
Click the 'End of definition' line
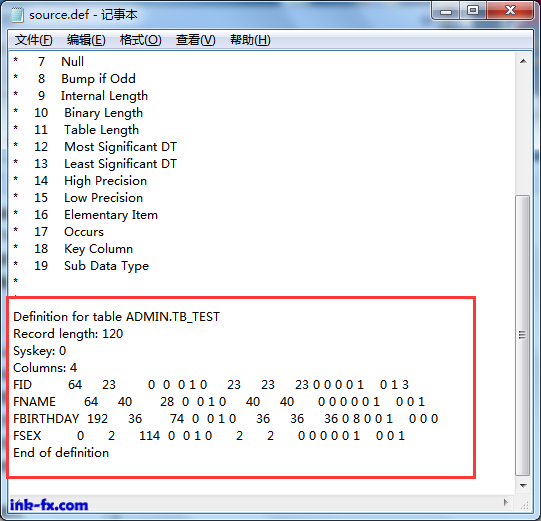pyautogui.click(x=61, y=453)
